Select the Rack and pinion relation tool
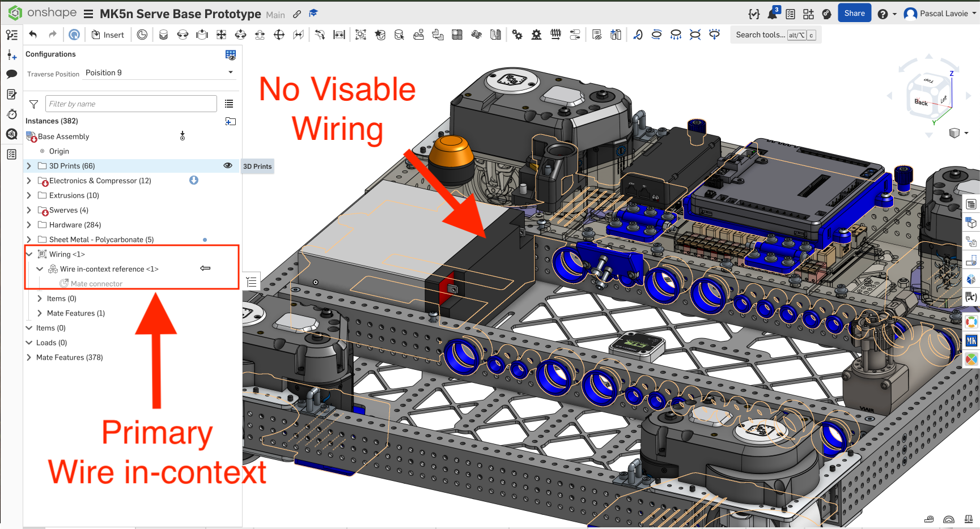Viewport: 980px width, 529px height. point(536,35)
